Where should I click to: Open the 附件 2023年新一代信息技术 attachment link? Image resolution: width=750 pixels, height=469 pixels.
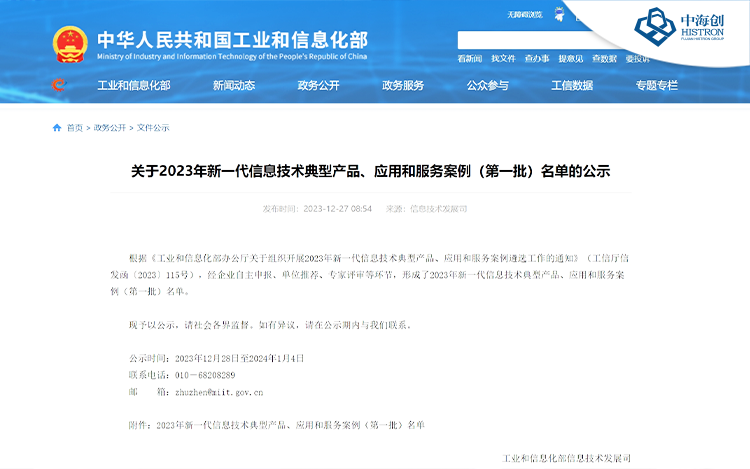pos(290,425)
